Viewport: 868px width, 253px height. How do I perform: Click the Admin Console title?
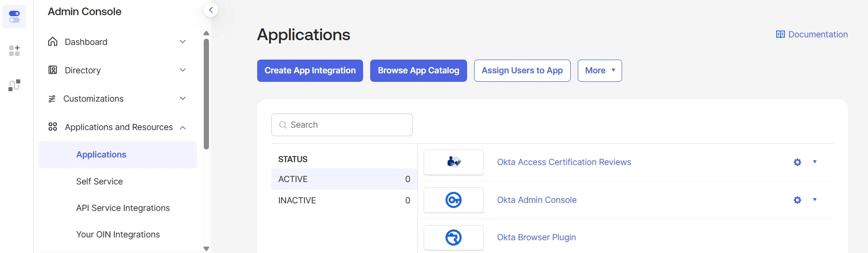click(85, 11)
